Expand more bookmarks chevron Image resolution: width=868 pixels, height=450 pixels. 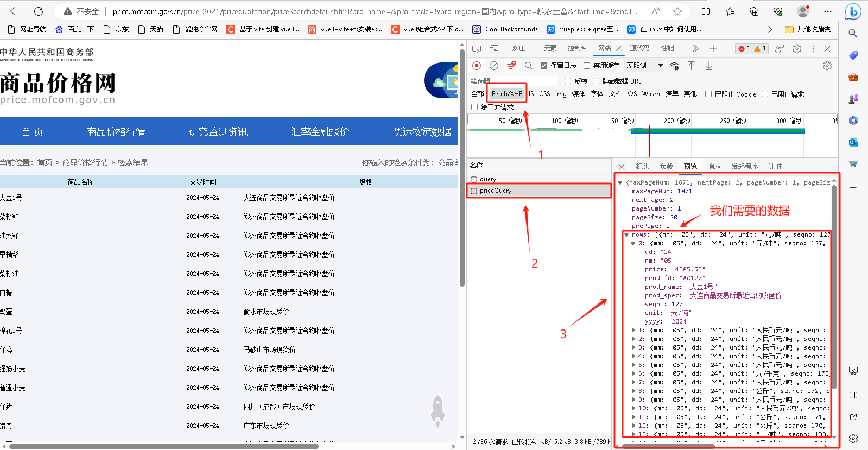click(770, 29)
